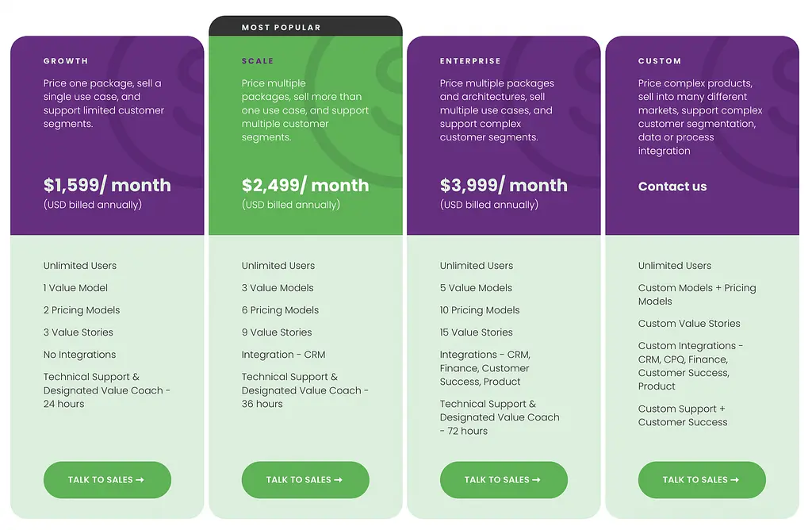Click the arrow icon on Growth's Talk to Sales

coord(140,480)
